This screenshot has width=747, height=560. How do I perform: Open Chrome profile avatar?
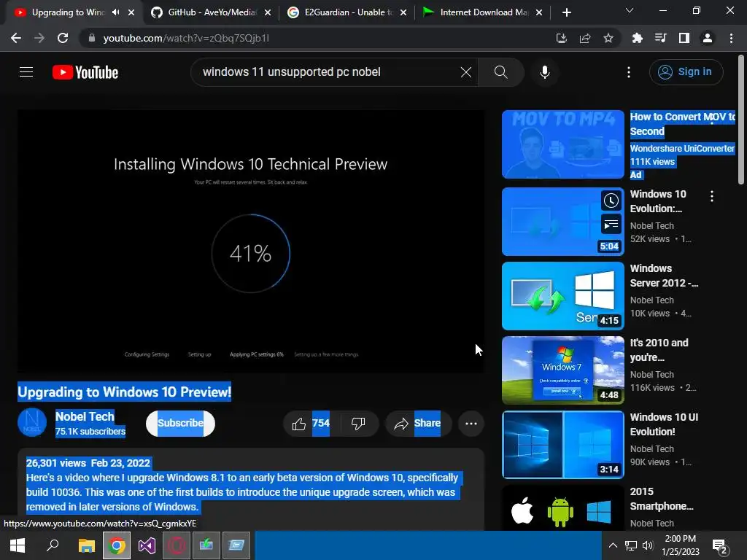708,38
